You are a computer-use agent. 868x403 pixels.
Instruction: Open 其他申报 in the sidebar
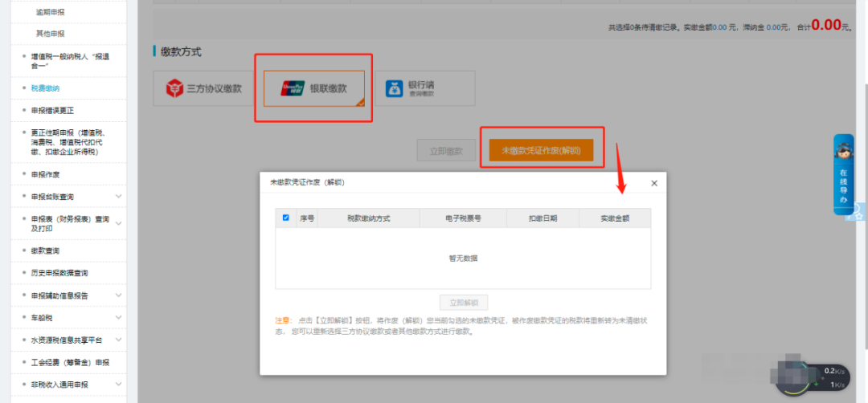pos(51,34)
